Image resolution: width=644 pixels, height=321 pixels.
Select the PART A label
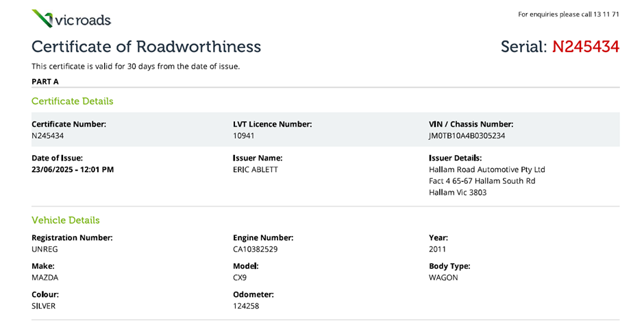tap(45, 81)
